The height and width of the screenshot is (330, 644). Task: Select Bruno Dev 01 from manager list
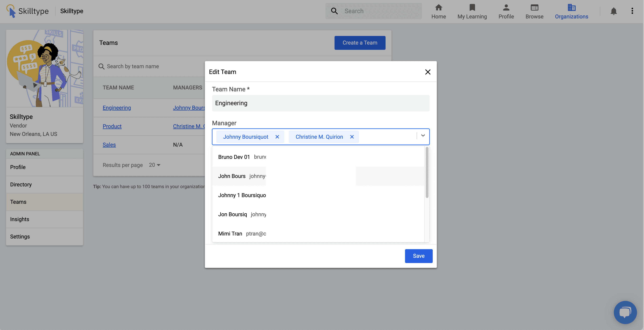[234, 157]
